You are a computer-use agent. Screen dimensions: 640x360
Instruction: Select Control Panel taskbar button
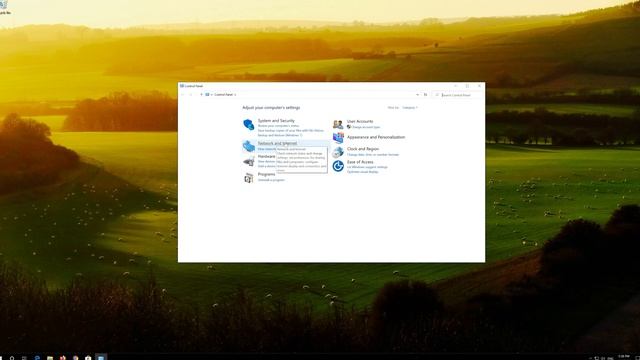101,357
